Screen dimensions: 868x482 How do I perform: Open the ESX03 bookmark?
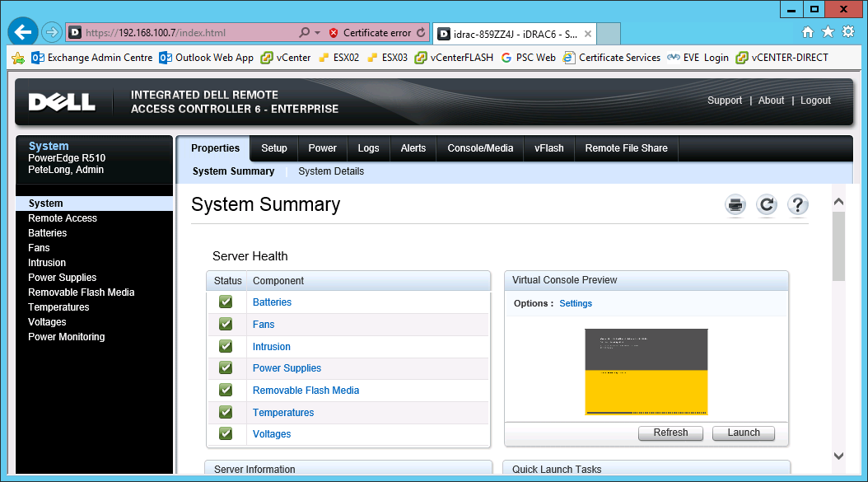(388, 58)
